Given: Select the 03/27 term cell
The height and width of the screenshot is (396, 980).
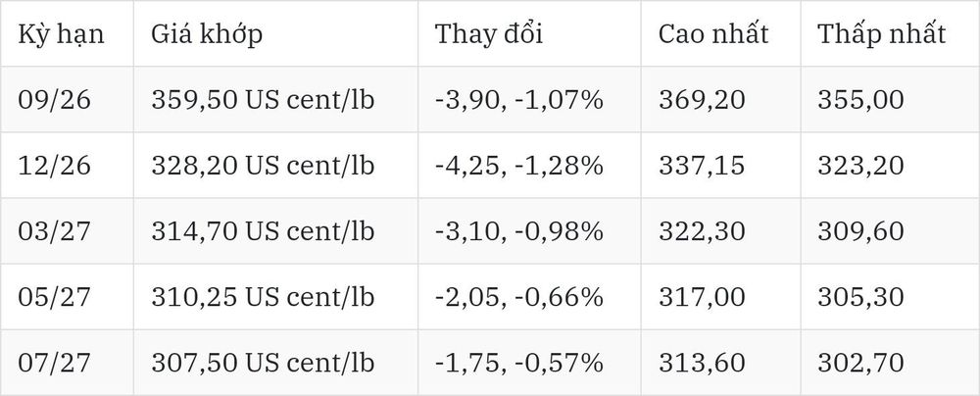Looking at the screenshot, I should pyautogui.click(x=54, y=231).
